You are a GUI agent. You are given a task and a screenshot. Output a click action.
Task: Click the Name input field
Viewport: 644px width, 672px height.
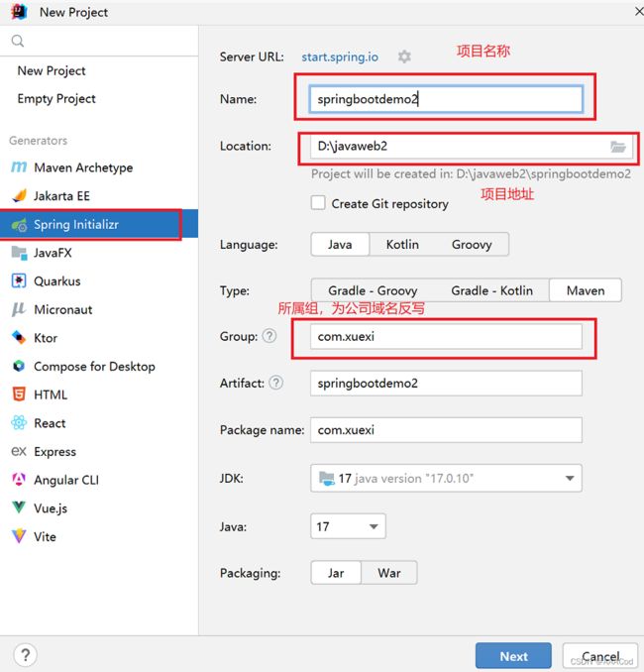pyautogui.click(x=446, y=99)
